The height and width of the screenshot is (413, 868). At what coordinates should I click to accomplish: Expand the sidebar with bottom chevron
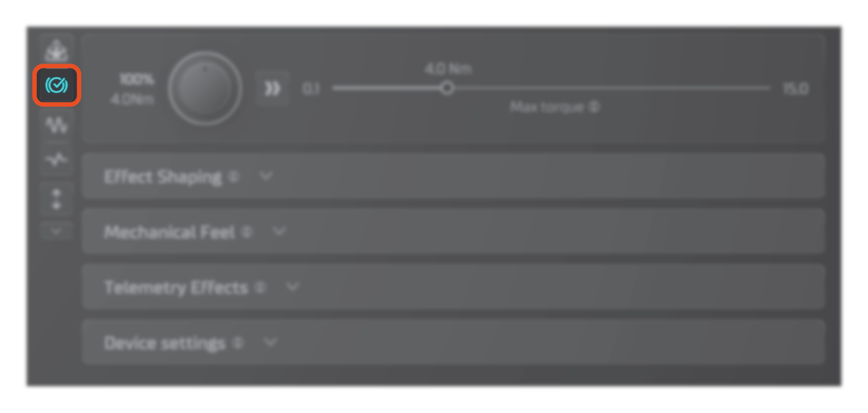point(56,231)
